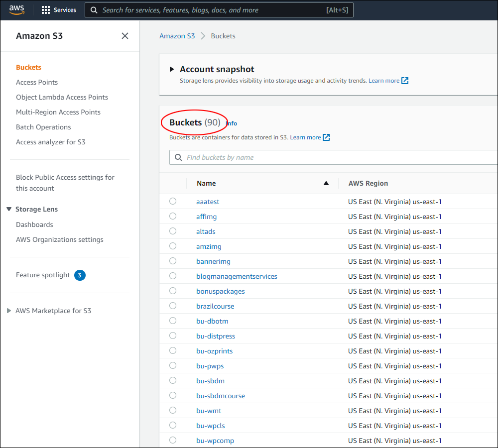Click the Buckets breadcrumb text
The image size is (498, 448).
223,36
